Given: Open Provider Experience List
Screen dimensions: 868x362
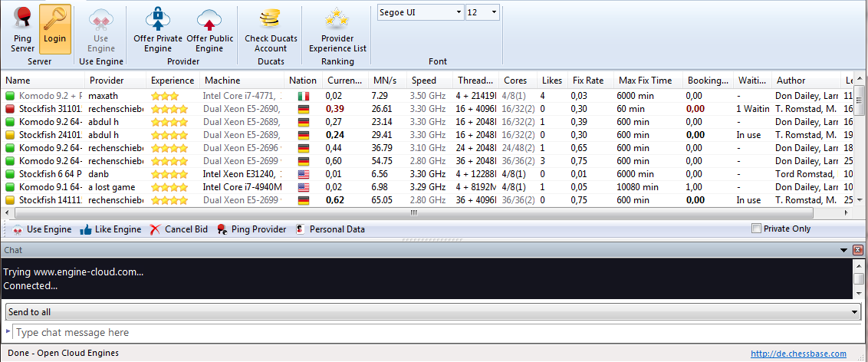Looking at the screenshot, I should 337,18.
